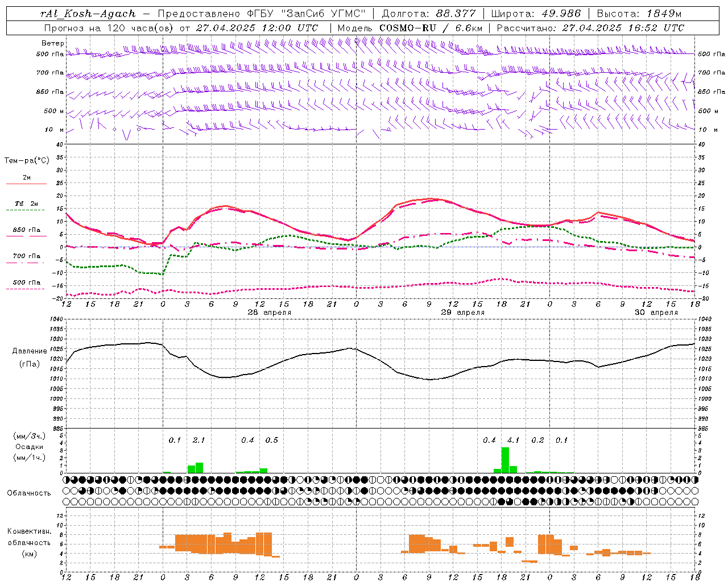Click the 2.1 precipitation amount
728x582 pixels.
point(199,440)
